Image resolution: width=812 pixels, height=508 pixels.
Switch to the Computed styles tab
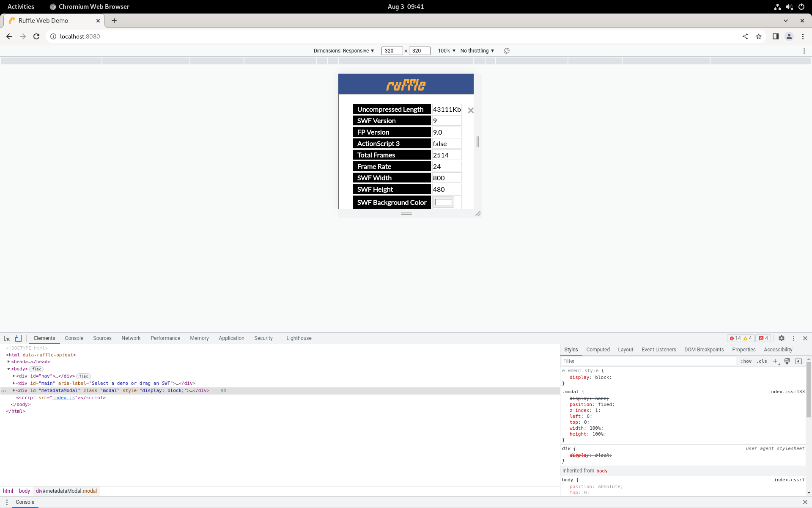point(598,349)
